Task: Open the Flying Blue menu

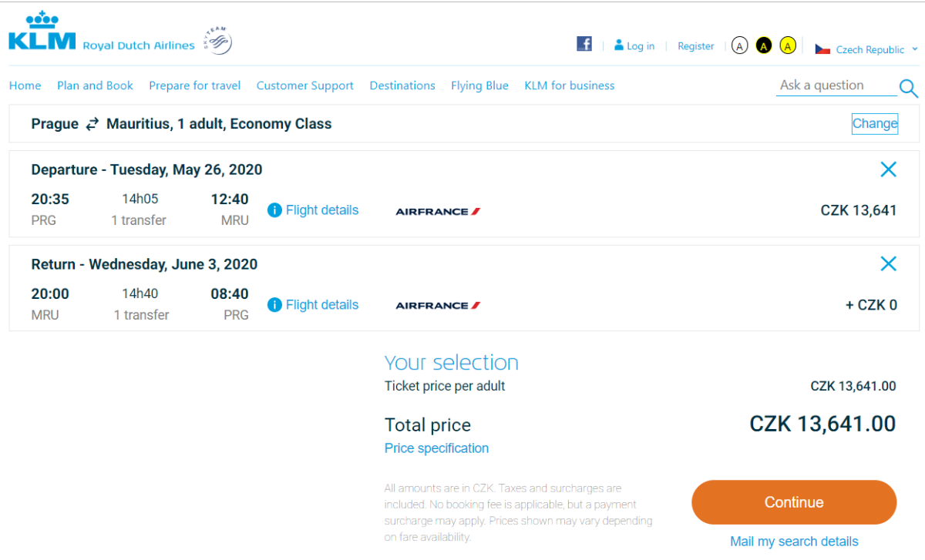Action: click(479, 86)
